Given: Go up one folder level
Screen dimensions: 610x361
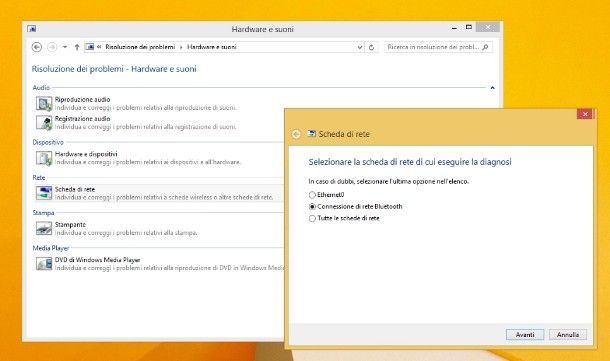Looking at the screenshot, I should click(77, 47).
